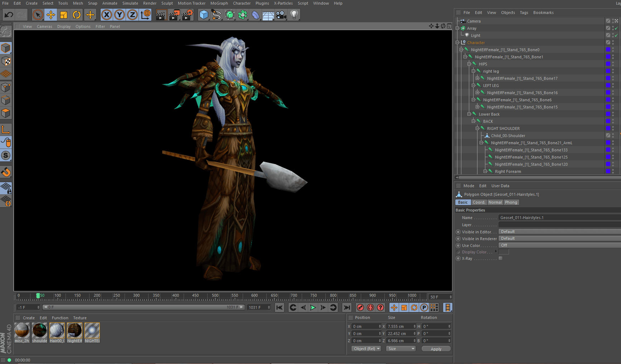
Task: Add a Light object
Action: click(294, 15)
